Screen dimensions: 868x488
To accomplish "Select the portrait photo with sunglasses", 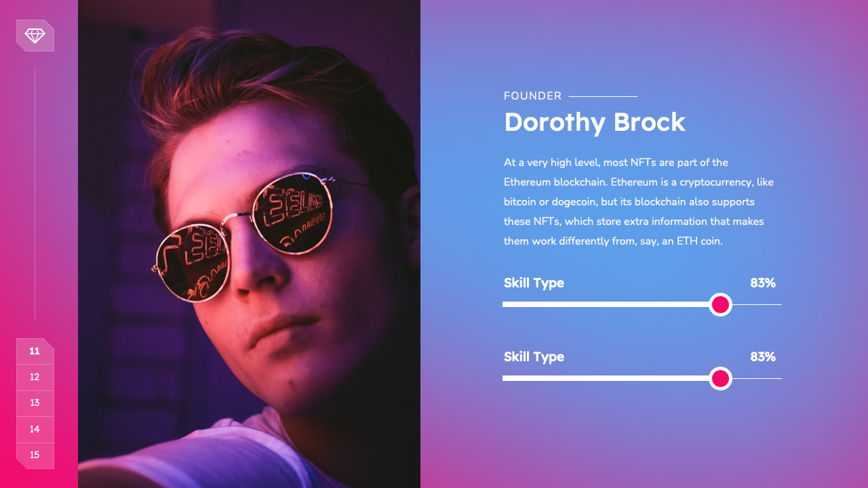I will click(249, 244).
